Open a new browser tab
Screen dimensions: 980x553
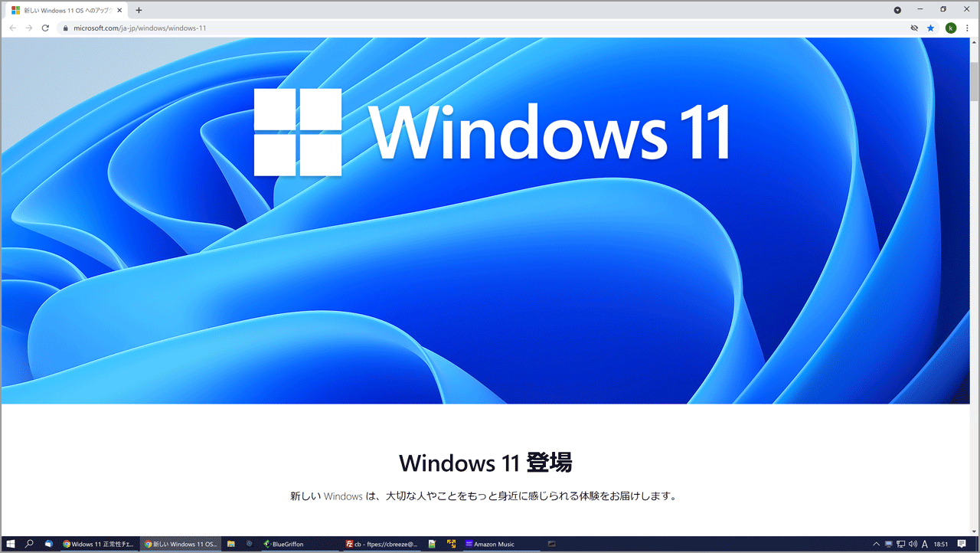139,10
